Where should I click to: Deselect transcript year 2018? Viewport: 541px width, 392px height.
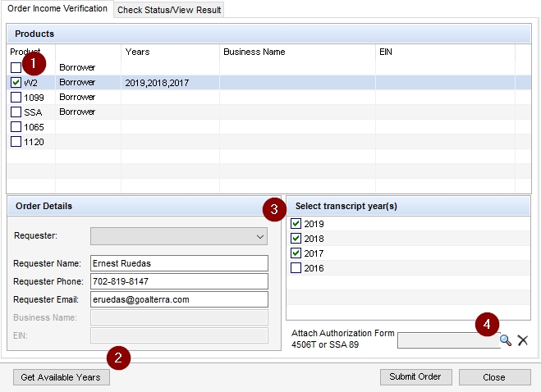296,239
